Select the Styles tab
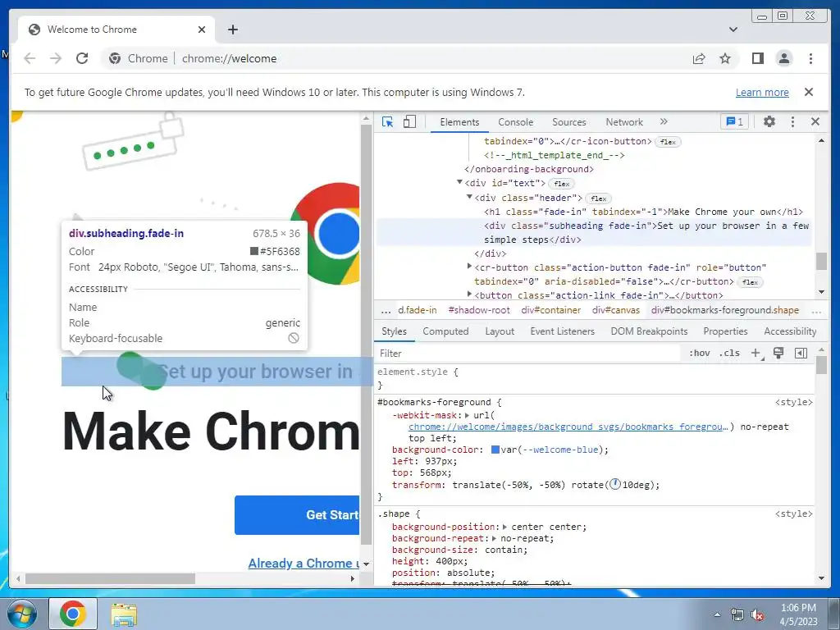840x630 pixels. [395, 331]
